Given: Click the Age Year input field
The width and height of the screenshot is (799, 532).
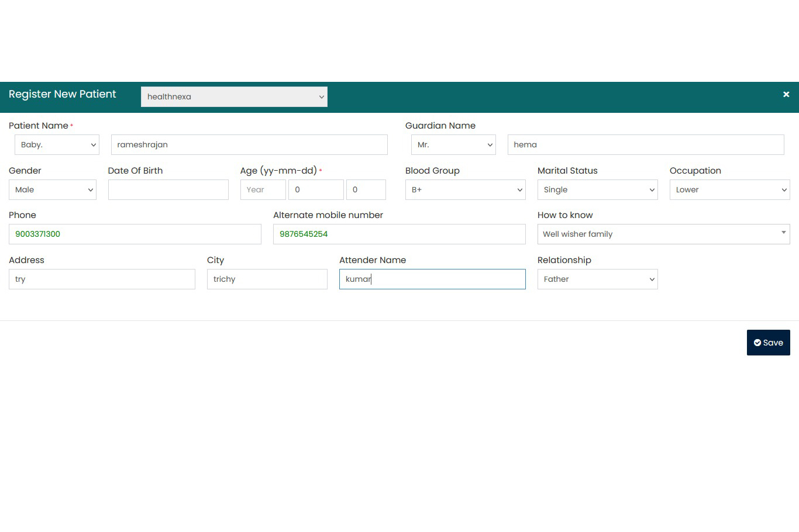Looking at the screenshot, I should (x=263, y=190).
